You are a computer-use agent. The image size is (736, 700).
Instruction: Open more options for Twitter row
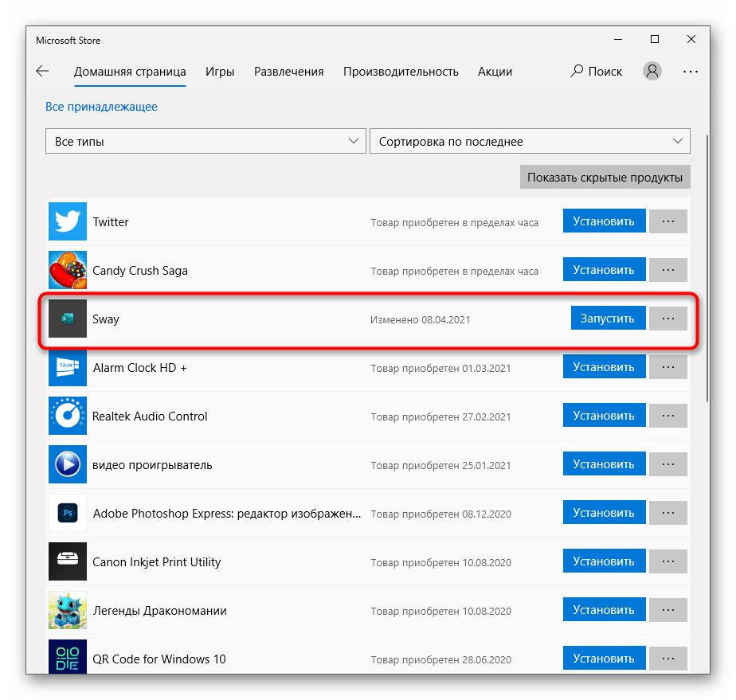point(668,221)
